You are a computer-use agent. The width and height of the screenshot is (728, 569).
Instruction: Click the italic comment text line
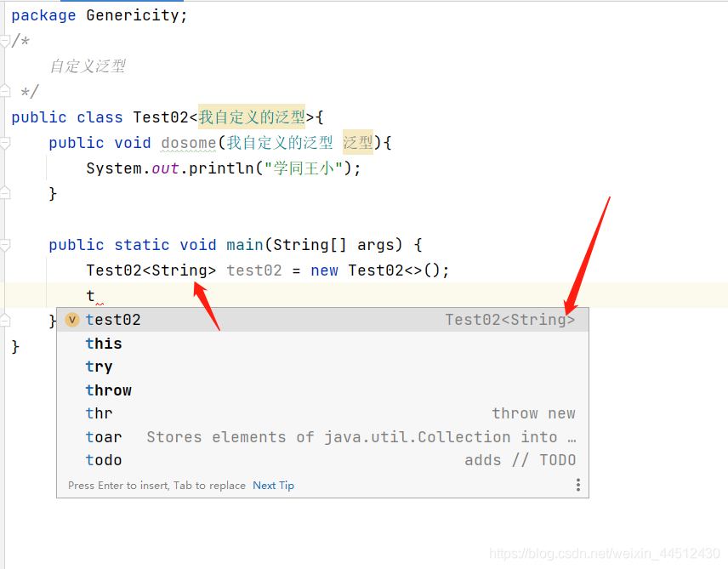pos(88,66)
